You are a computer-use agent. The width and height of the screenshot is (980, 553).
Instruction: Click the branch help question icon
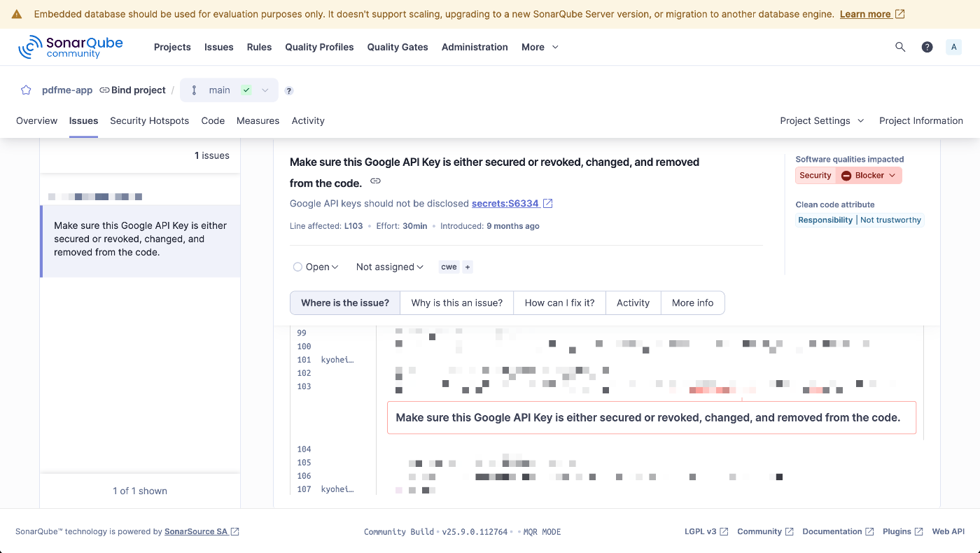coord(289,91)
